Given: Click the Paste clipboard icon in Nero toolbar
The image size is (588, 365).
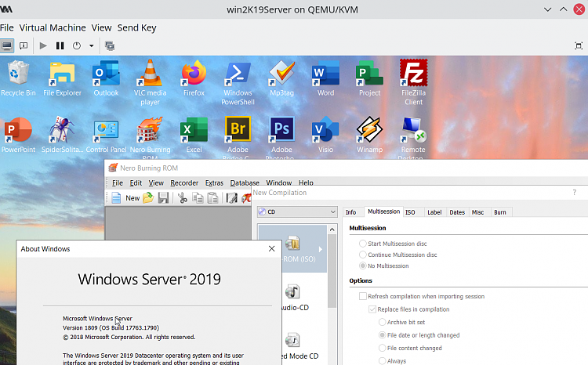Looking at the screenshot, I should coord(212,198).
